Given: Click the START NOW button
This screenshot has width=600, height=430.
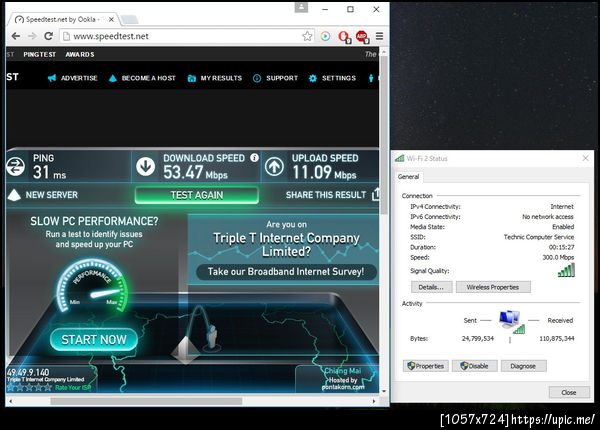Looking at the screenshot, I should tap(94, 339).
